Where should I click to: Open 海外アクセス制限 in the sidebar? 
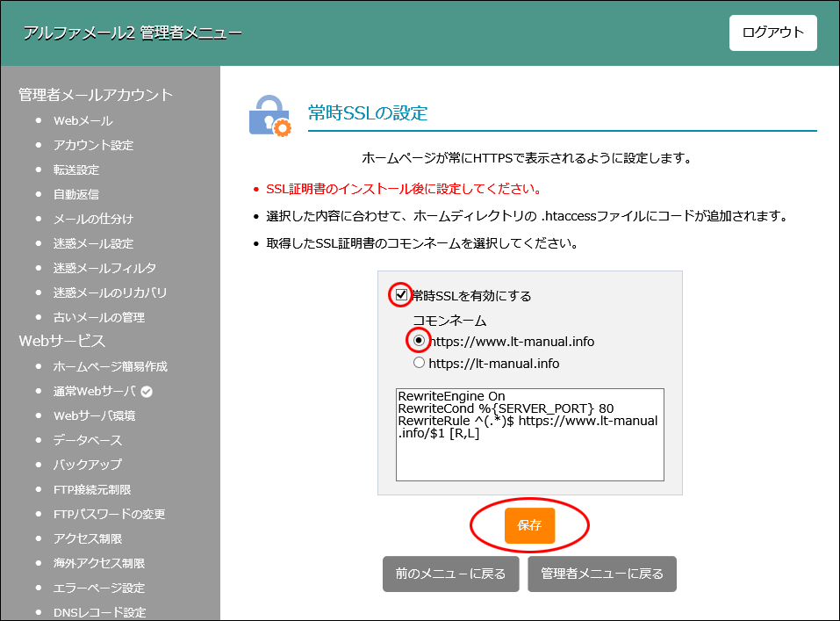(99, 564)
